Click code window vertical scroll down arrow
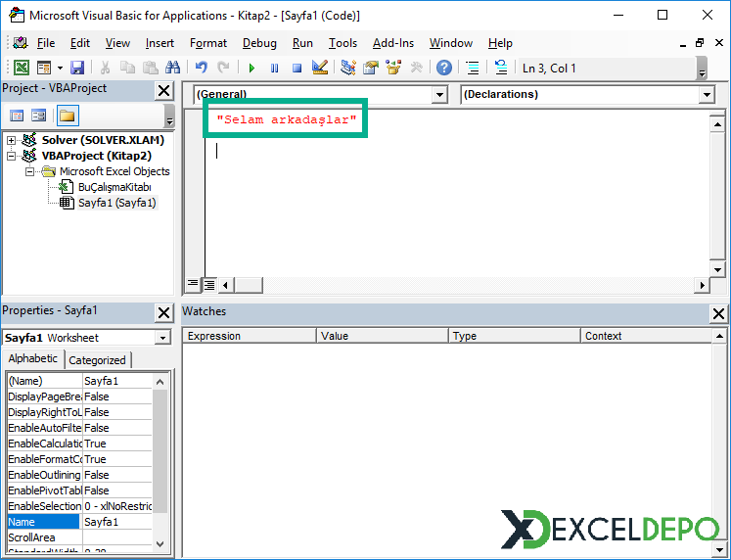731x560 pixels. point(717,269)
